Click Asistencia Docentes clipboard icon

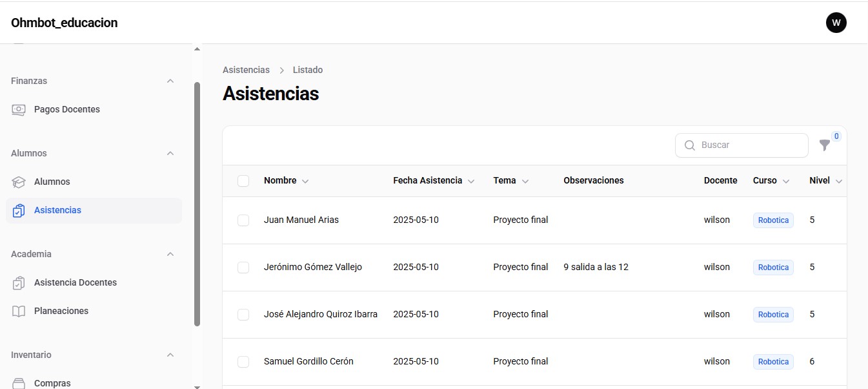[19, 282]
